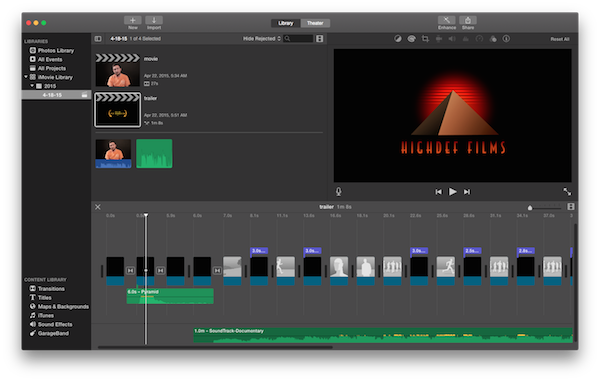
Task: Click the New project plus button
Action: tap(132, 20)
